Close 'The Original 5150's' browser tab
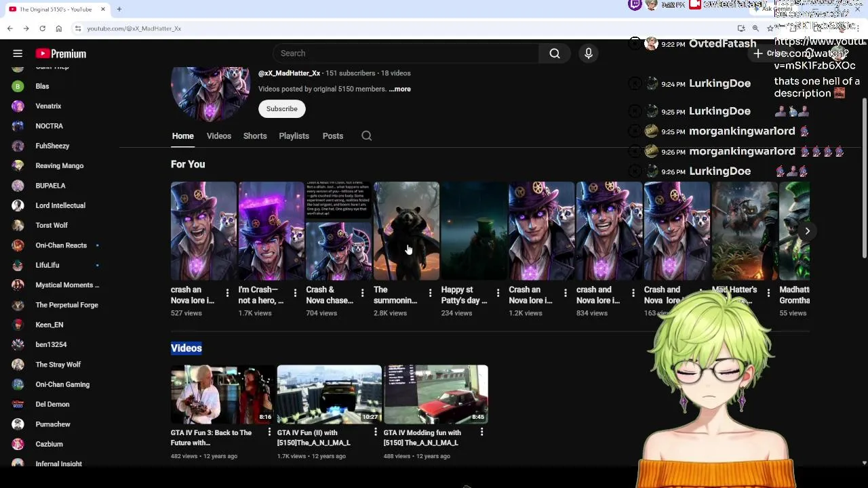Image resolution: width=868 pixels, height=488 pixels. 103,9
